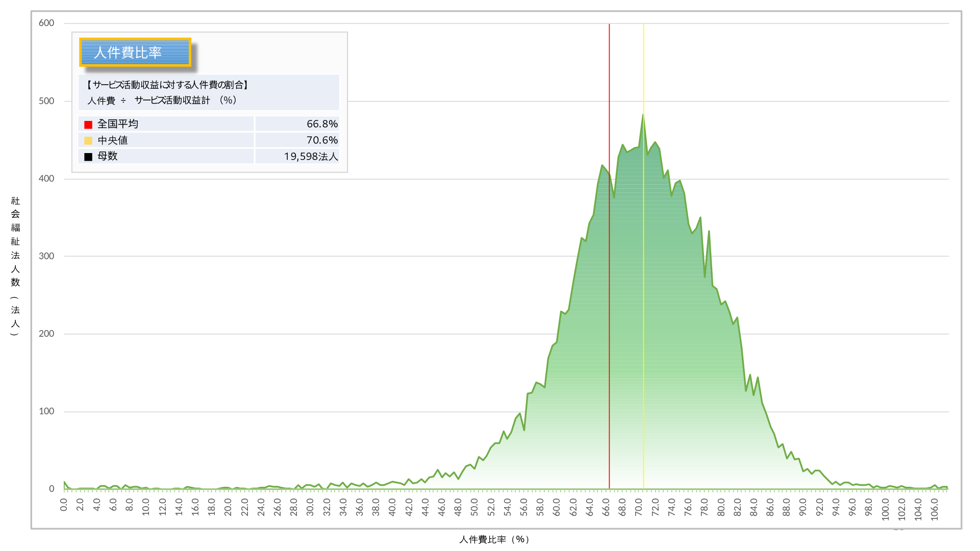Image resolution: width=980 pixels, height=551 pixels.
Task: Click the x-axis title 人件費比率（%）
Action: tap(494, 539)
